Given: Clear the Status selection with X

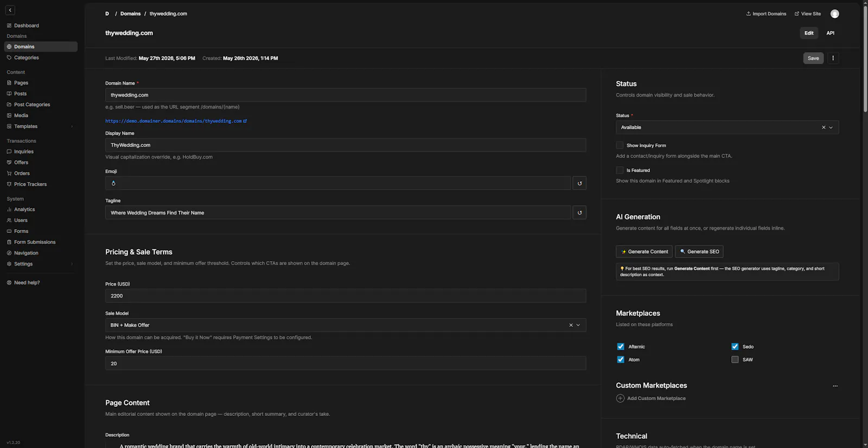Looking at the screenshot, I should pos(824,128).
